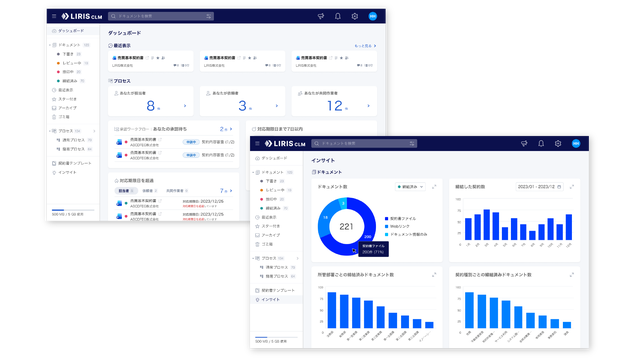Open the status dropdown on the ドキュメント数 card
The width and height of the screenshot is (640, 360).
pos(411,187)
